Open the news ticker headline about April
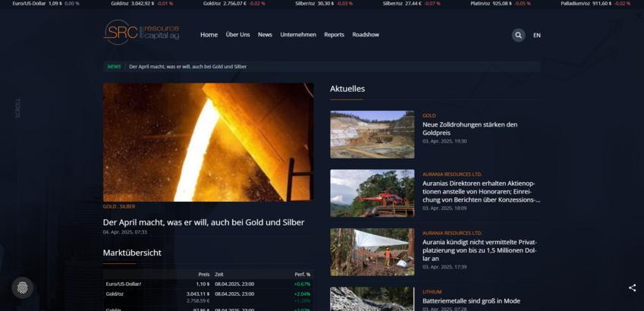This screenshot has width=644, height=311. coord(187,67)
